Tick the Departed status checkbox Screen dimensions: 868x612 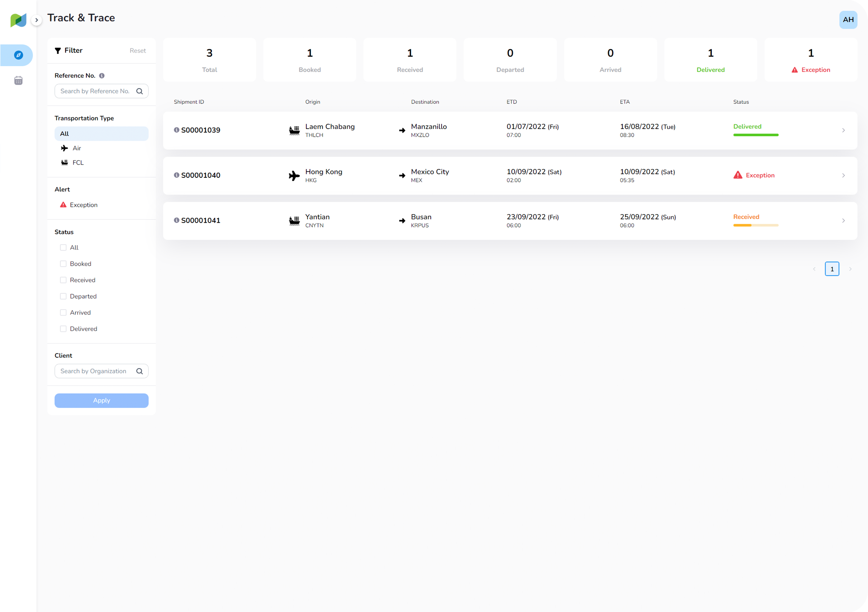(x=63, y=296)
